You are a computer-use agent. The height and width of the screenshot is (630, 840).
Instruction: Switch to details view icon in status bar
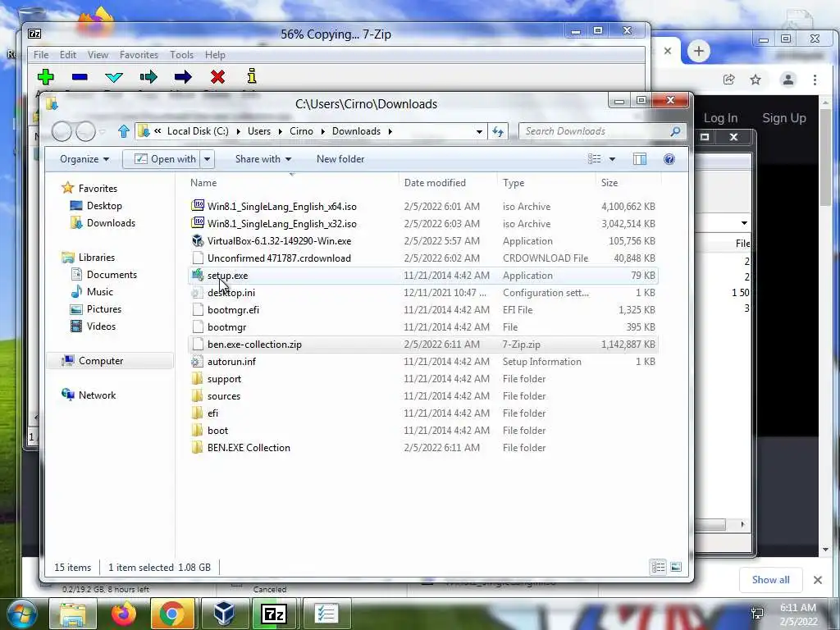pos(659,567)
